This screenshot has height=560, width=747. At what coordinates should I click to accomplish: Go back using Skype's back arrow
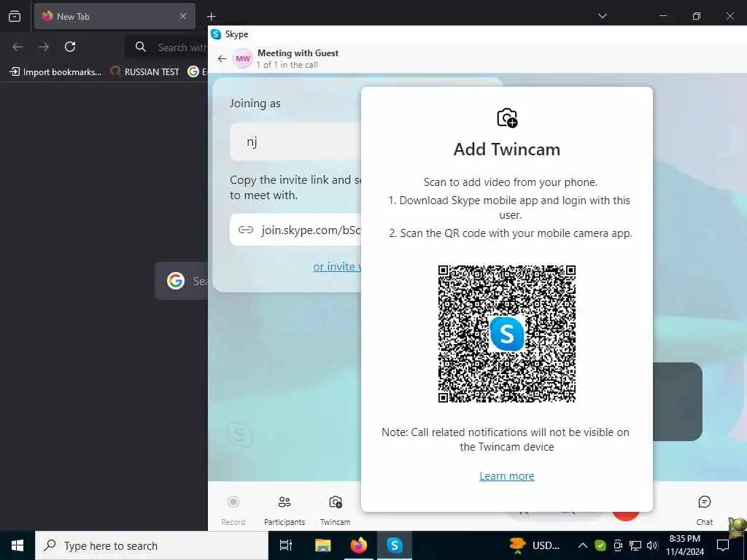pyautogui.click(x=222, y=58)
